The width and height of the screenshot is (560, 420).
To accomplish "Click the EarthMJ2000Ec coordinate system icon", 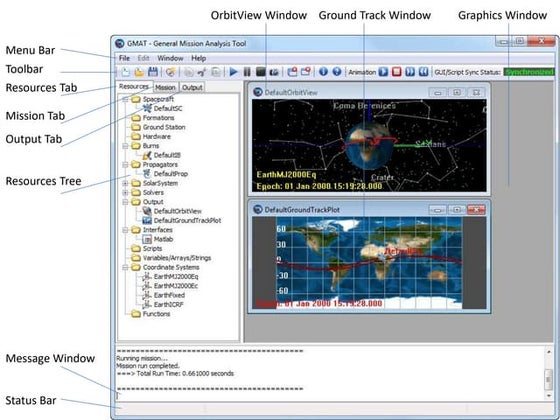I will click(x=147, y=286).
